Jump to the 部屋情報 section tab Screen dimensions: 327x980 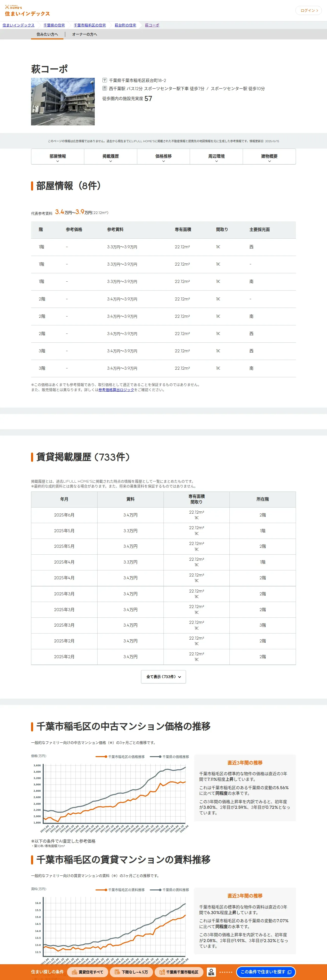click(x=58, y=156)
